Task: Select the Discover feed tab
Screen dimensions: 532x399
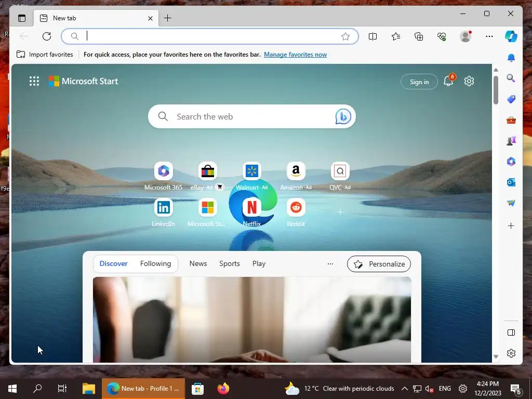Action: tap(113, 263)
